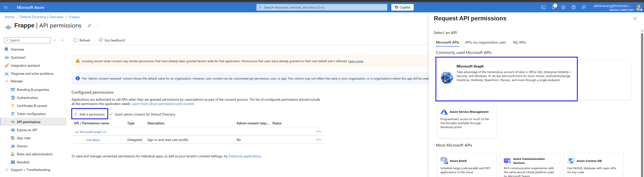Expand Support + Troubleshooting section
This screenshot has width=644, height=177.
coord(7,170)
